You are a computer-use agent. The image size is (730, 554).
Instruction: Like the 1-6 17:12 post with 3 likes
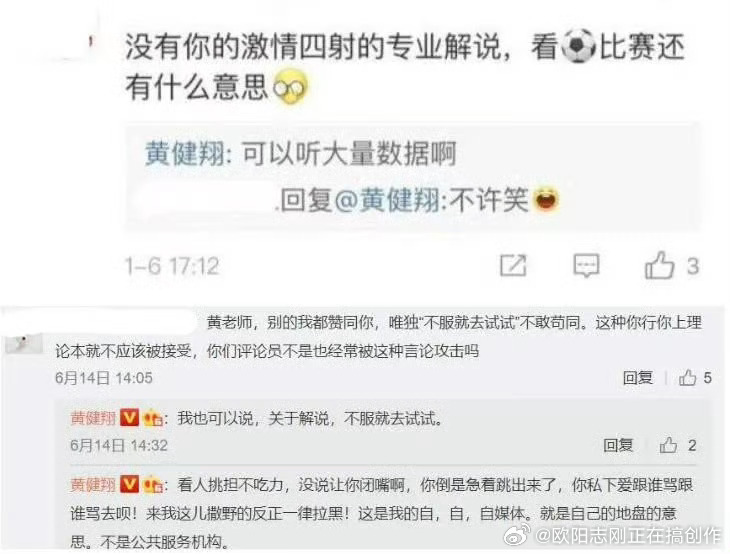coord(659,265)
